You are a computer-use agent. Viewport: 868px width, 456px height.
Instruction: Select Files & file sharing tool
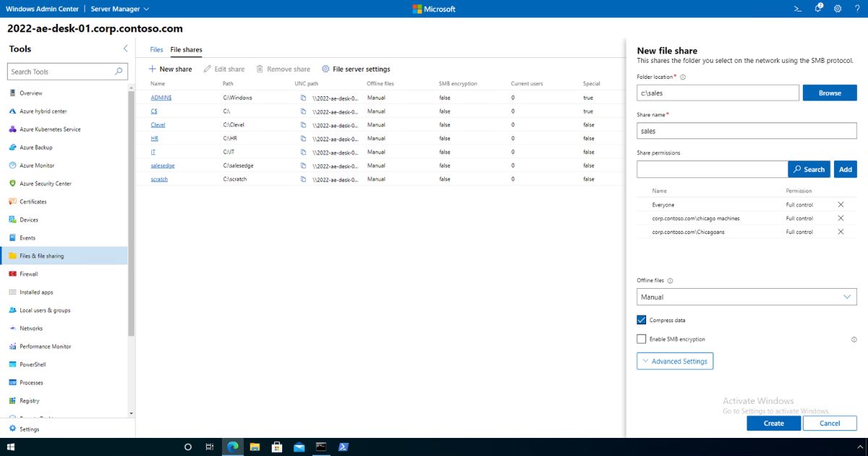[64, 256]
